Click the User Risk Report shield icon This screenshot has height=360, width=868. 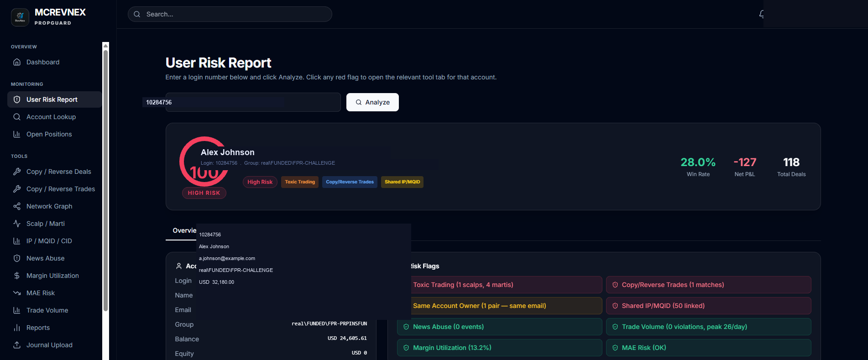17,99
